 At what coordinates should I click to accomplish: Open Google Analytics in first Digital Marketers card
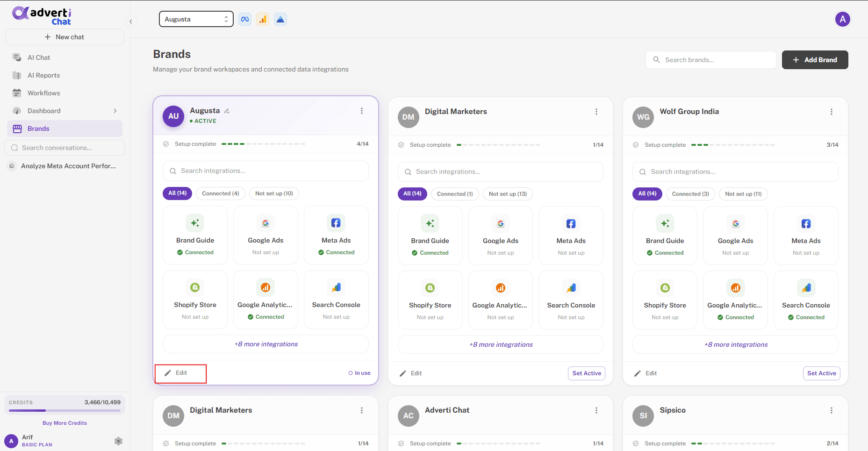coord(501,300)
